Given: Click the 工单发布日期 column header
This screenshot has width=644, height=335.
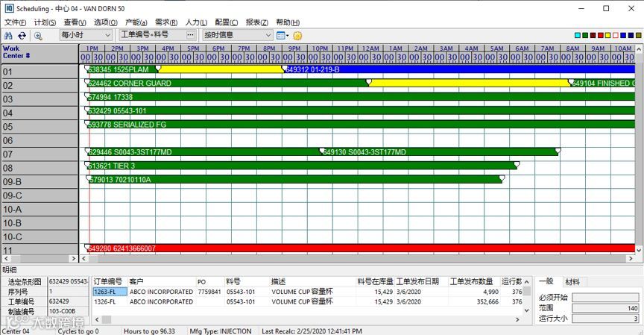Looking at the screenshot, I should point(421,281).
